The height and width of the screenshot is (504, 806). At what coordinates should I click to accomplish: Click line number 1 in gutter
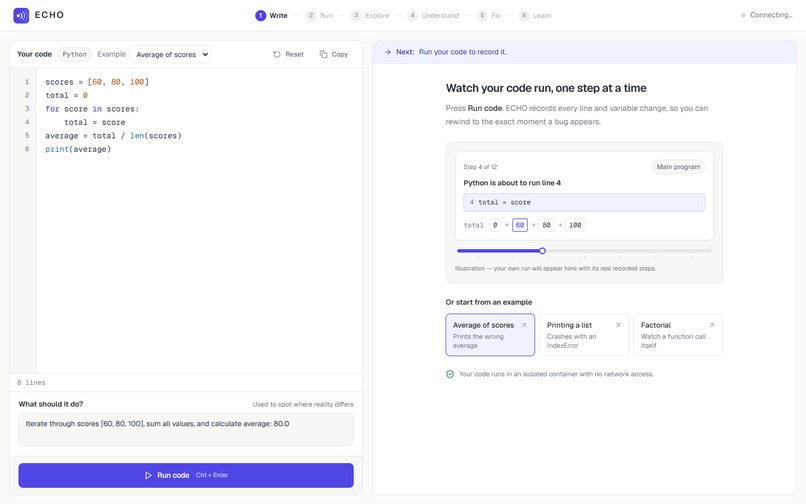click(27, 82)
